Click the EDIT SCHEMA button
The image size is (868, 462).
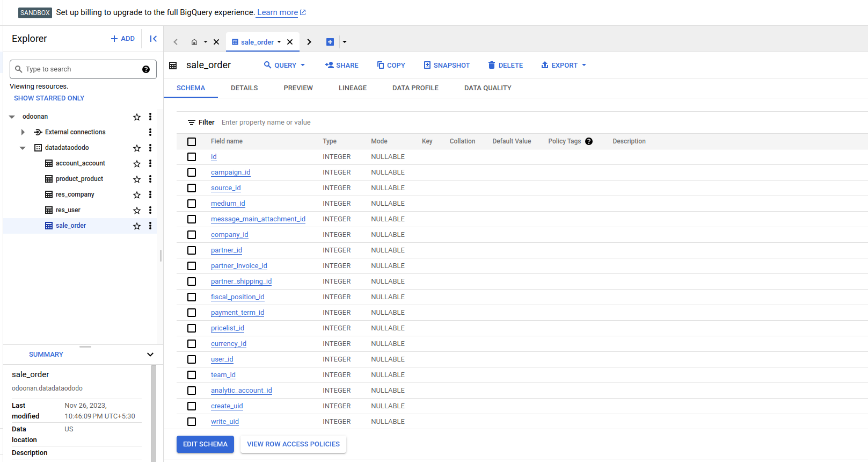click(205, 444)
